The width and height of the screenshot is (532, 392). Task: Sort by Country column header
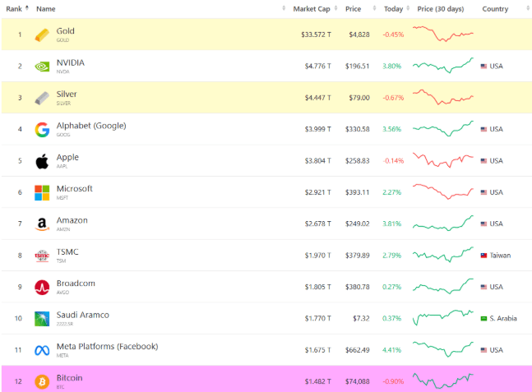click(x=495, y=9)
